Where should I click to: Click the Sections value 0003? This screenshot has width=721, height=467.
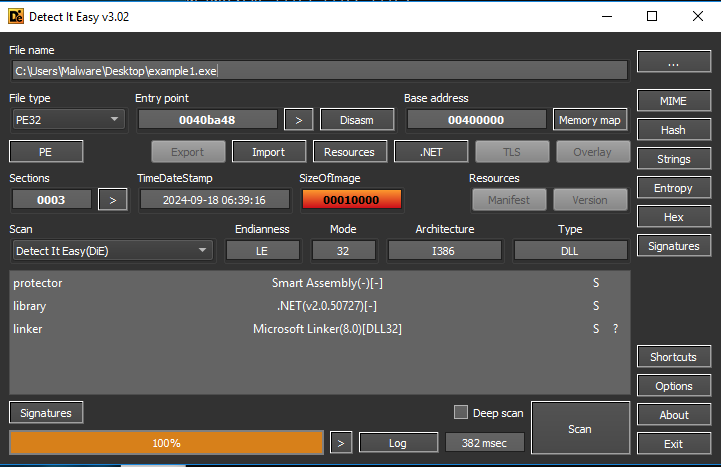(52, 200)
